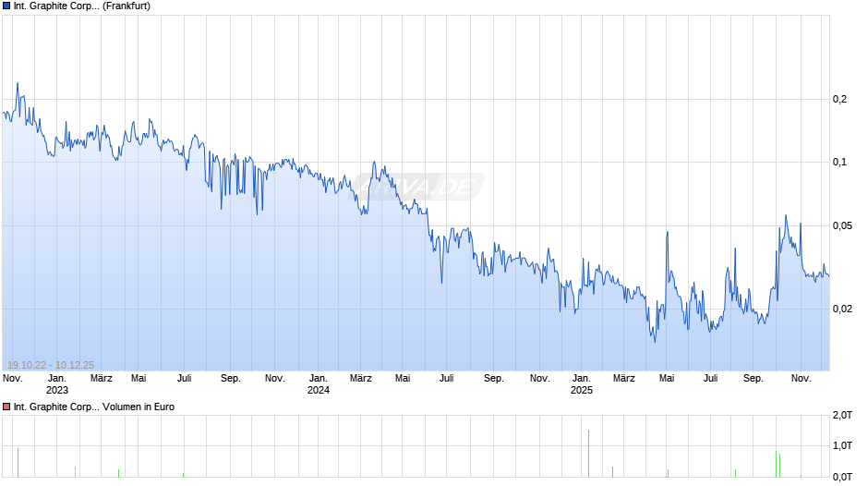Click the 'Sep.' label after Juli 2025
Viewport: 868px width, 486px height.
tap(753, 379)
